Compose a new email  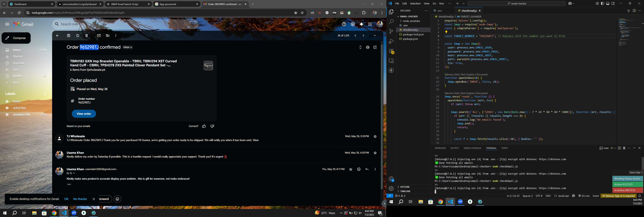click(x=16, y=38)
